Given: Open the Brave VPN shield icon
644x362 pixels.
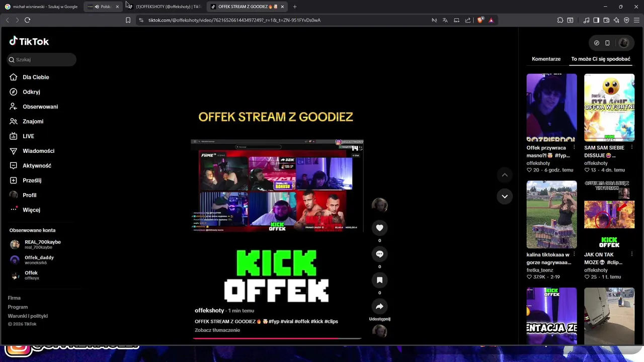Looking at the screenshot, I should [626, 20].
